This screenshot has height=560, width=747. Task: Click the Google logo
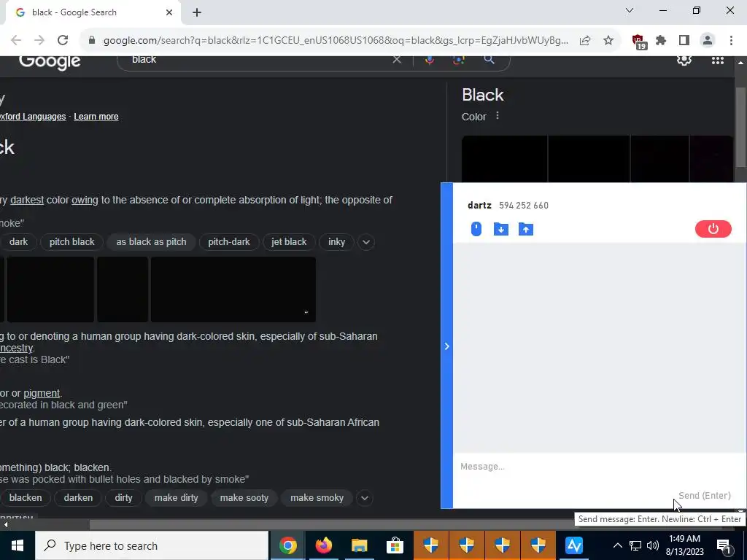(x=50, y=61)
